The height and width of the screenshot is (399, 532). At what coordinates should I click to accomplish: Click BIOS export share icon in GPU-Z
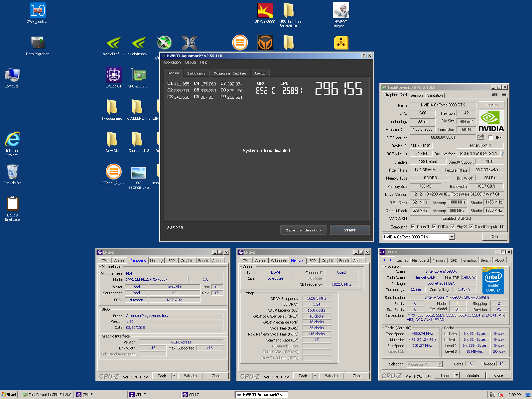coord(481,137)
